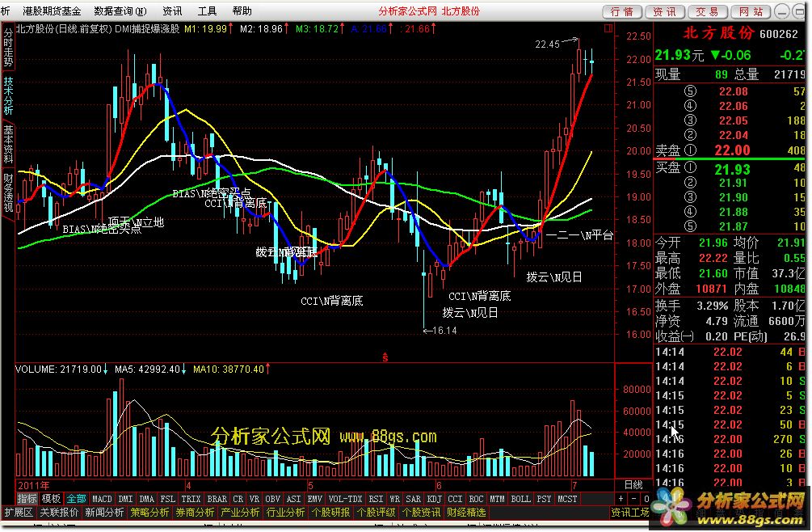Open the 港股期货基金 menu
This screenshot has width=812, height=532.
point(51,11)
